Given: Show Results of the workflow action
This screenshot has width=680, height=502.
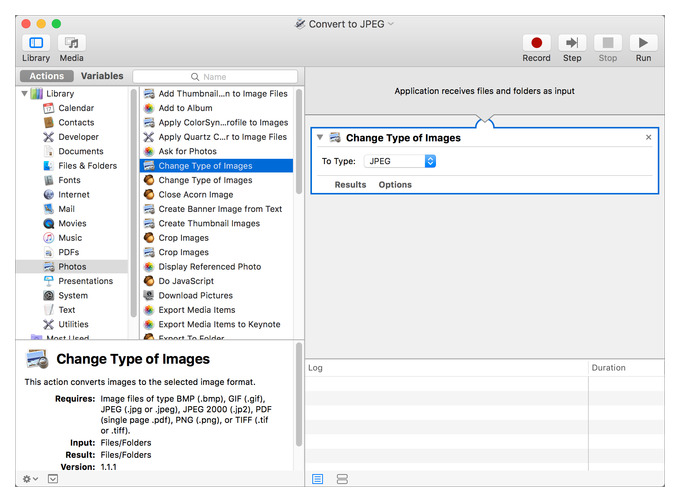Looking at the screenshot, I should point(350,185).
